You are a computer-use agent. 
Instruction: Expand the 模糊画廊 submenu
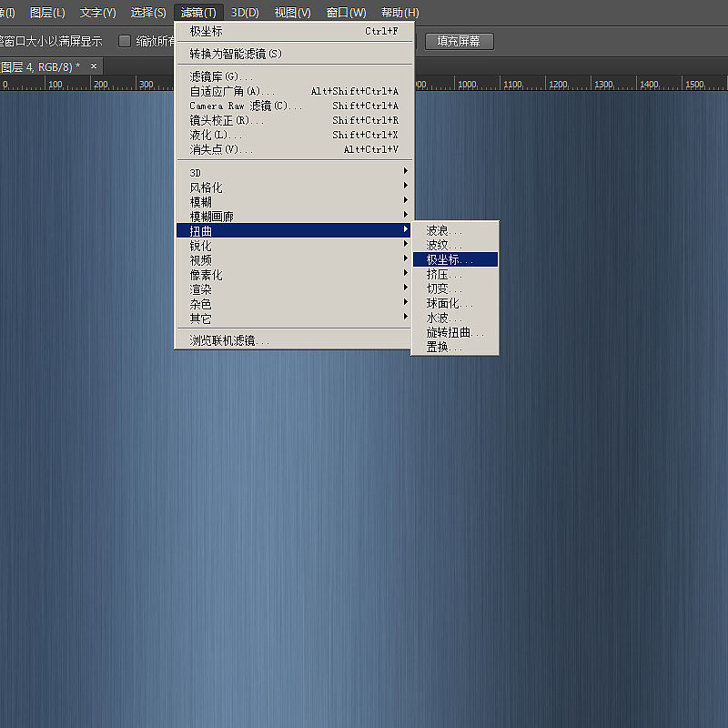pyautogui.click(x=293, y=217)
